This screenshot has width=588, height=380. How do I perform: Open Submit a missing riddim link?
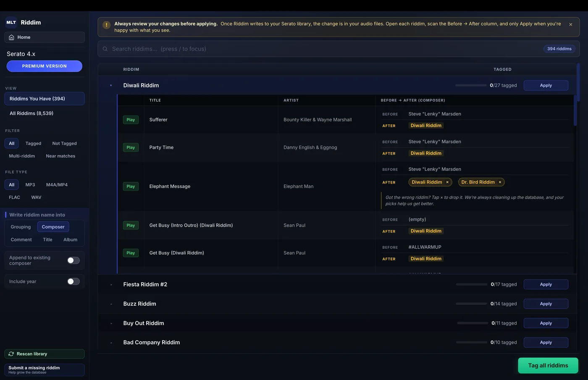[x=45, y=370]
